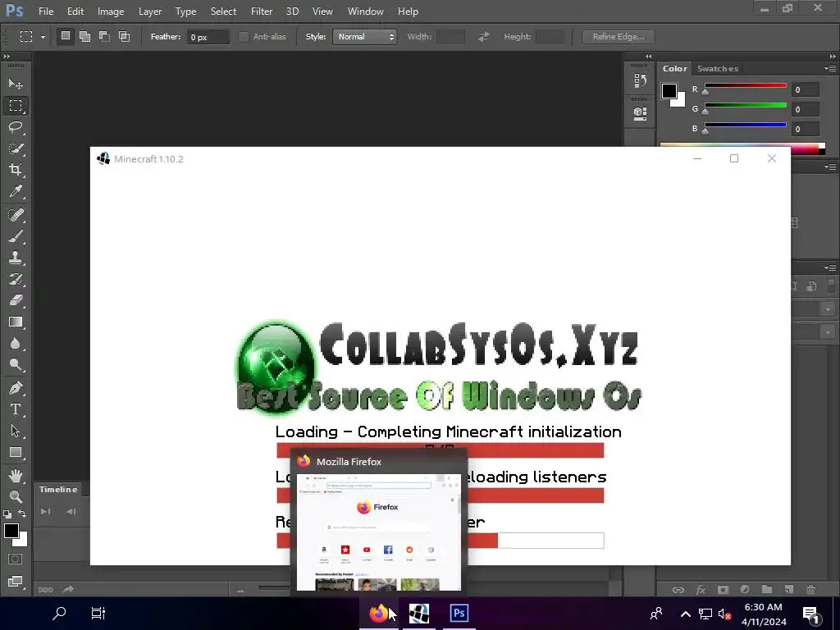Viewport: 840px width, 630px height.
Task: Click the foreground color swatch in toolbox
Action: click(x=11, y=531)
